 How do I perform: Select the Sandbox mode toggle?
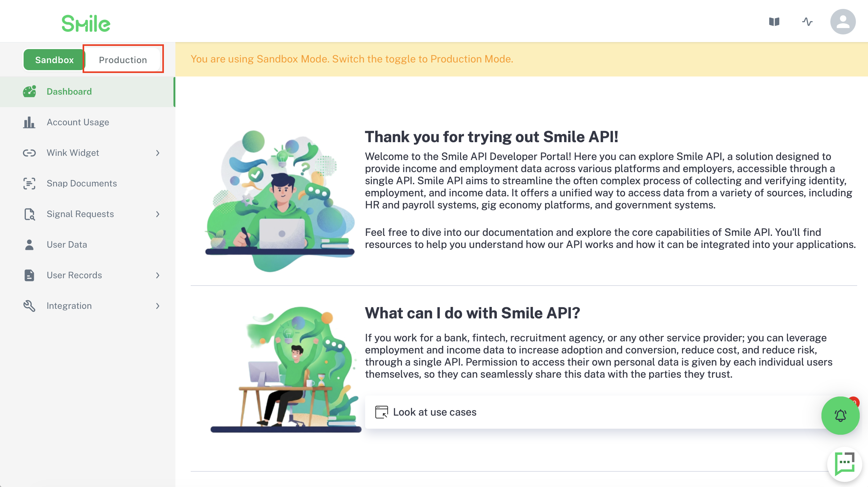tap(54, 60)
